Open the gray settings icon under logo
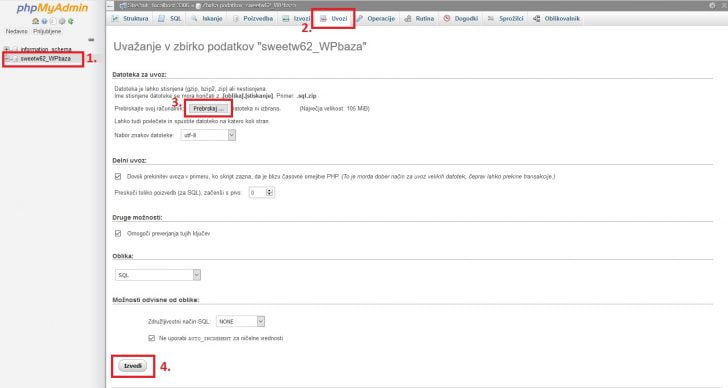Viewport: 728px width, 388px height. [62, 21]
